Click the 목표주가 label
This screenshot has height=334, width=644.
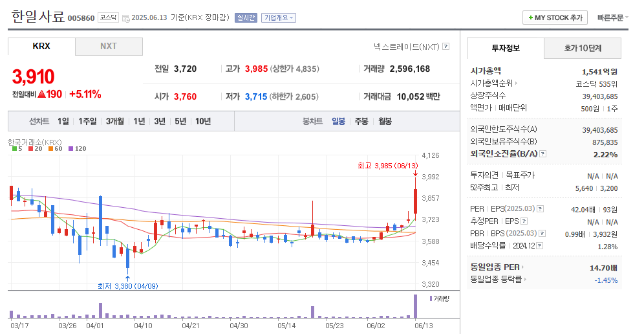pyautogui.click(x=520, y=175)
